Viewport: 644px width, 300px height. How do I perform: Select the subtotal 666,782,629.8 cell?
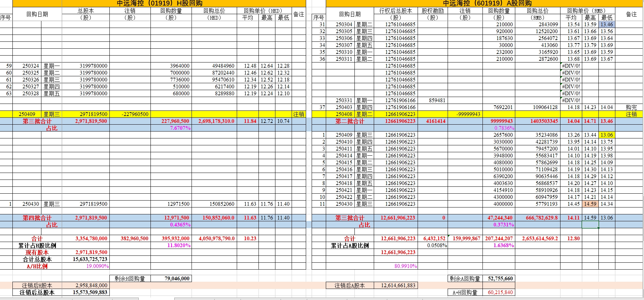pyautogui.click(x=538, y=218)
